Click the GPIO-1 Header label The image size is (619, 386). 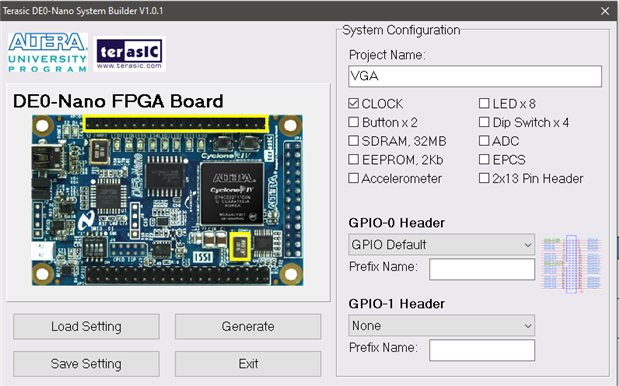pos(396,304)
